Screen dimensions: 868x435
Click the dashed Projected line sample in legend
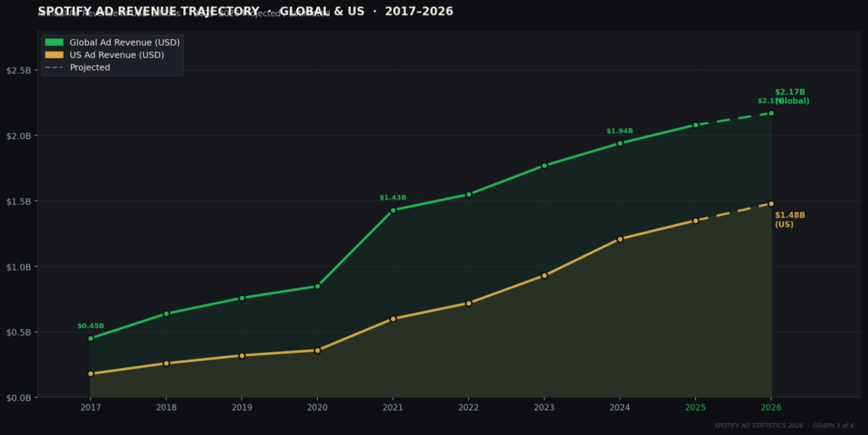[54, 68]
